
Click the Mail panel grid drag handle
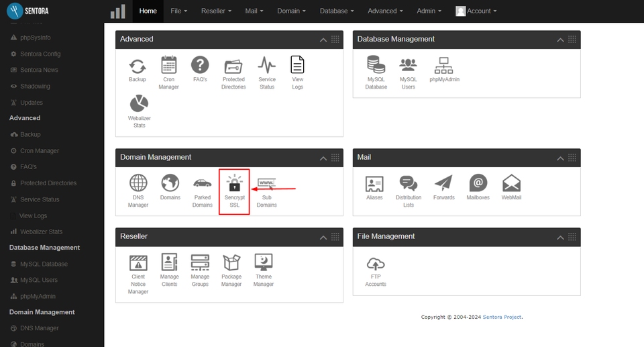[572, 158]
